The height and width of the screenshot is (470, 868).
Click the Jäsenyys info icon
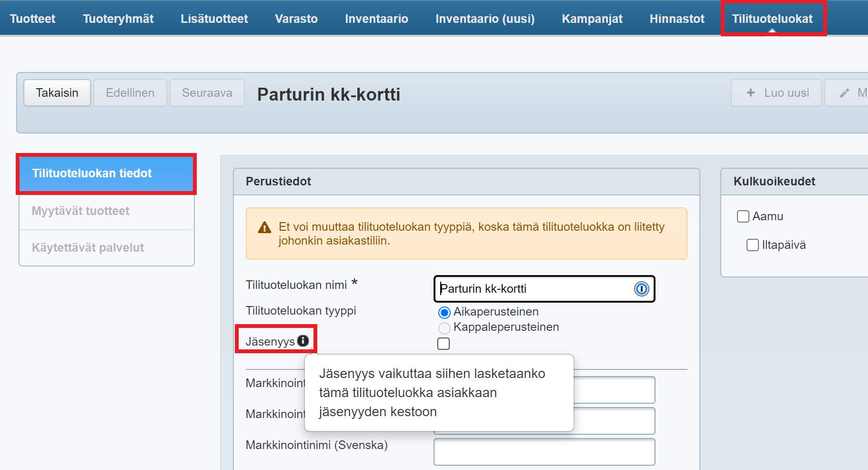[303, 341]
